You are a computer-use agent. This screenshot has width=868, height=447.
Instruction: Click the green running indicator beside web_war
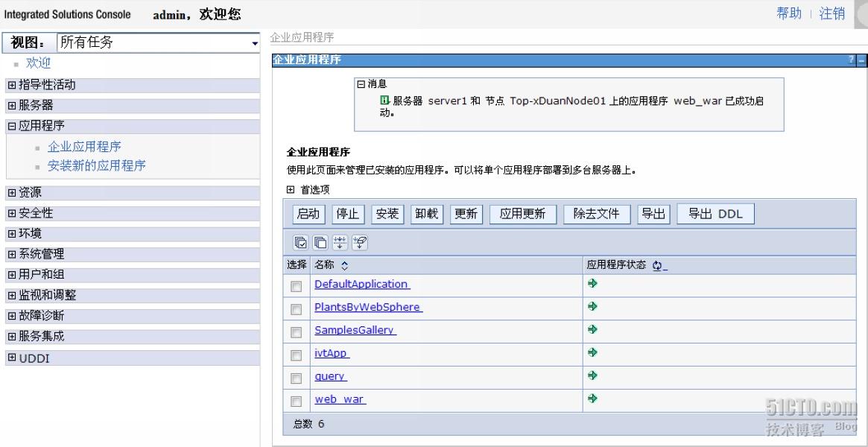click(x=592, y=399)
